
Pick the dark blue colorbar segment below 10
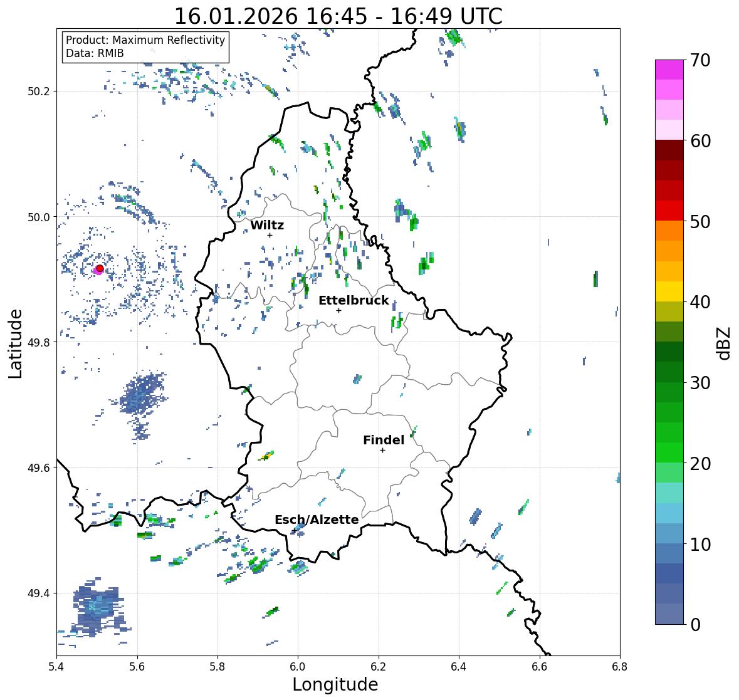point(669,573)
